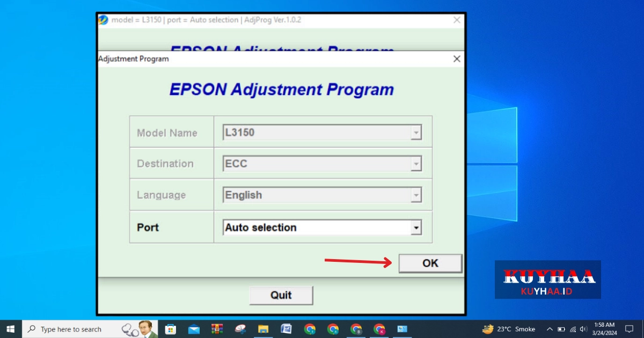Screen dimensions: 644x338
Task: Close the Adjustment Program dialog
Action: (x=457, y=59)
